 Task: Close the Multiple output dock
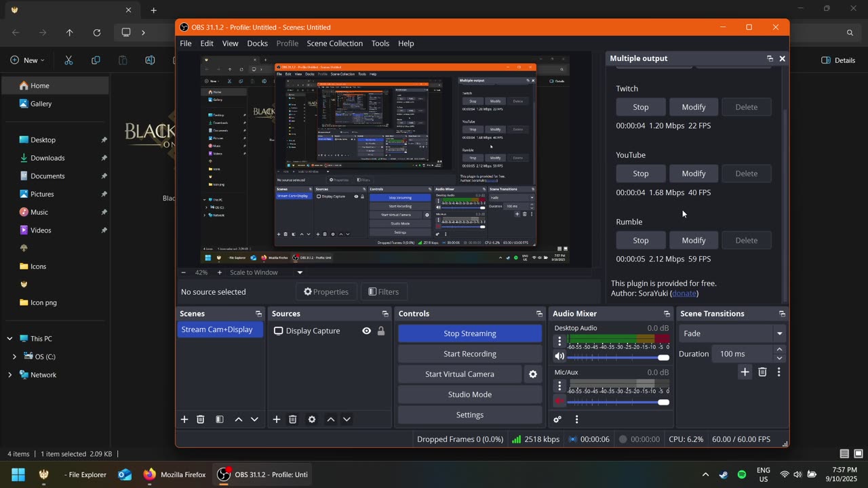782,59
